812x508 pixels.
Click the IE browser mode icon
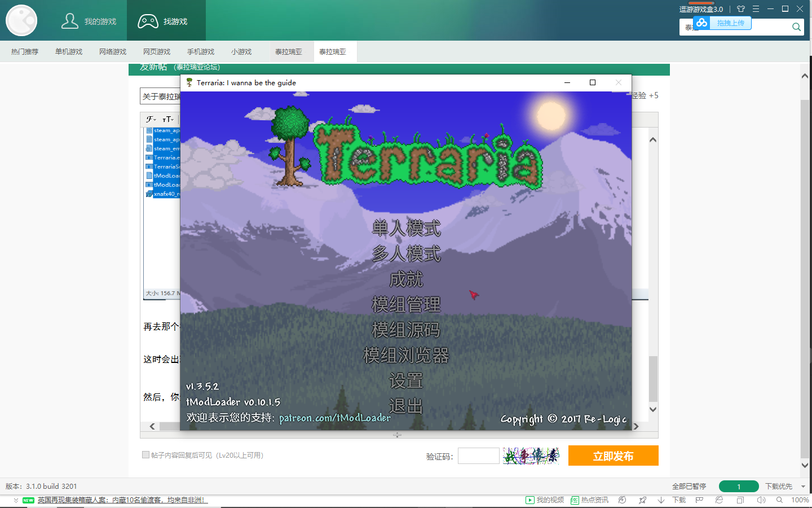coord(719,500)
